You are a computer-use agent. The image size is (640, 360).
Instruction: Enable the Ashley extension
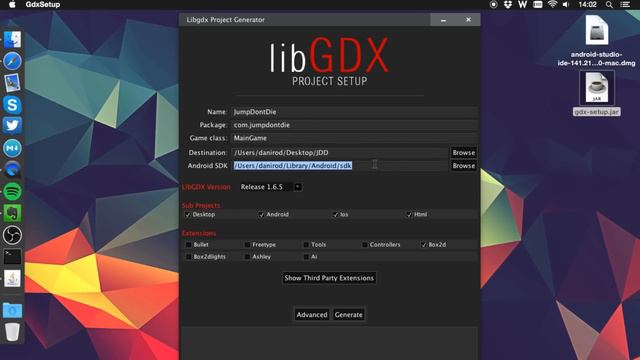(247, 257)
